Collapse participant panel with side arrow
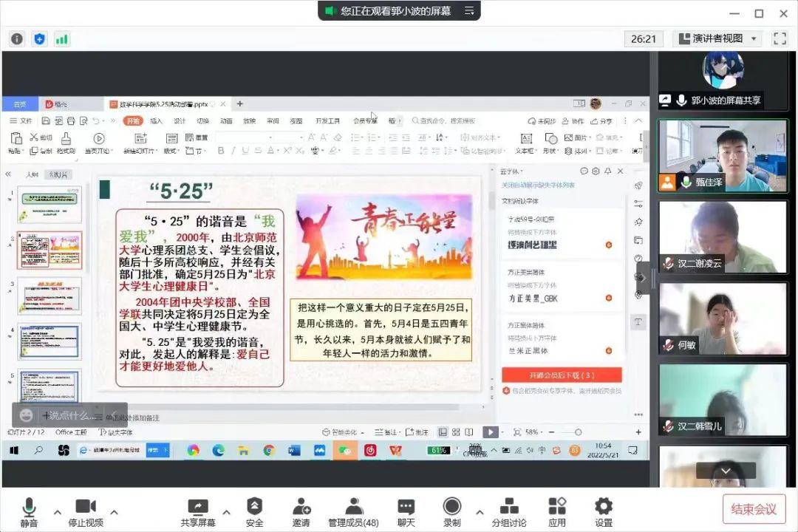This screenshot has height=532, width=798. tap(642, 278)
